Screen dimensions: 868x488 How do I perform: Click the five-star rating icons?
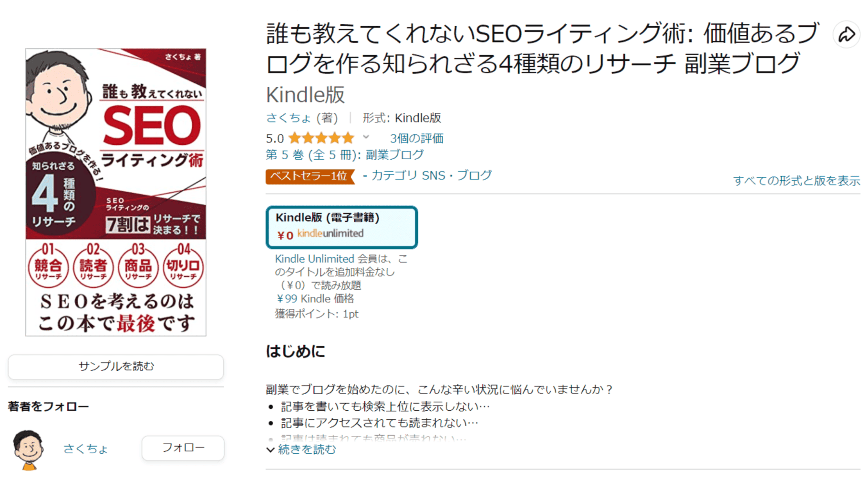pyautogui.click(x=321, y=138)
